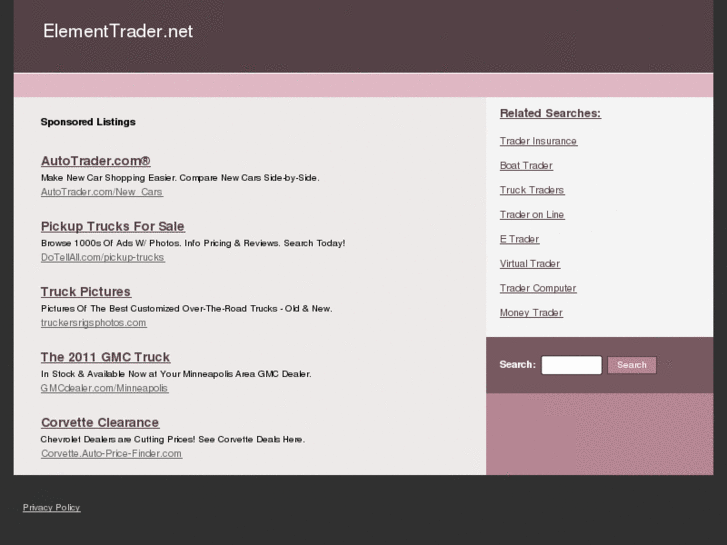The image size is (727, 545).
Task: Open the Corvette Clearance listing
Action: pos(100,423)
